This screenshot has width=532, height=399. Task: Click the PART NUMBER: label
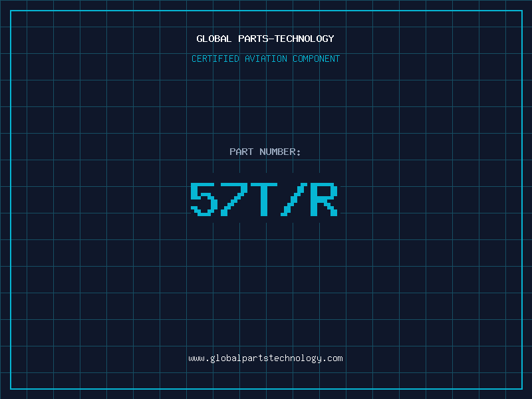(x=265, y=152)
